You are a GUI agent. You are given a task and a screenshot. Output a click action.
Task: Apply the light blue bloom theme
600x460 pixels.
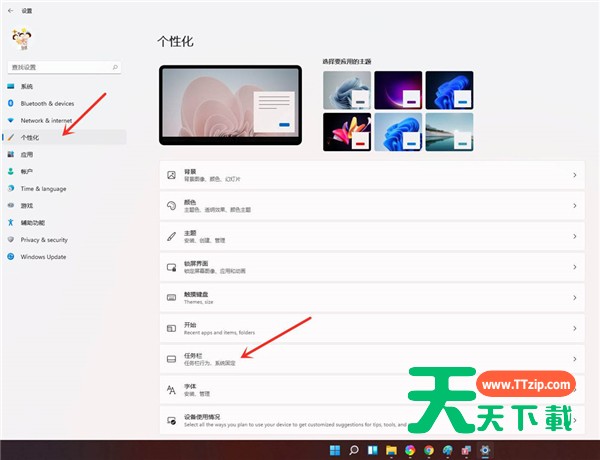tap(398, 132)
